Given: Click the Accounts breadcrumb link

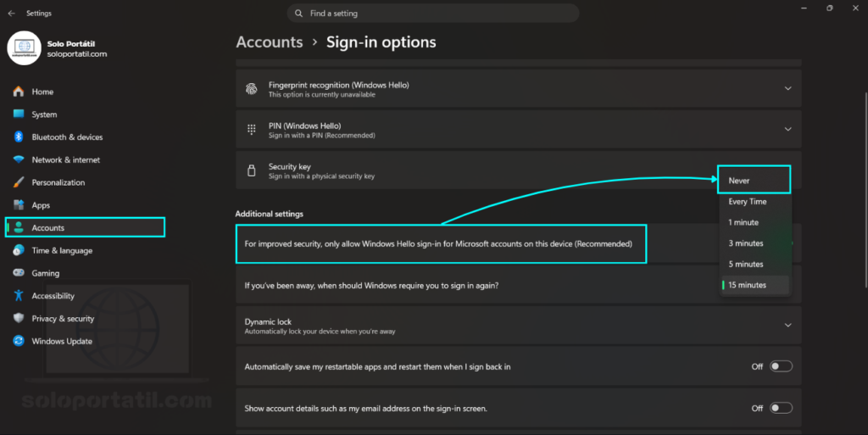Looking at the screenshot, I should 270,42.
